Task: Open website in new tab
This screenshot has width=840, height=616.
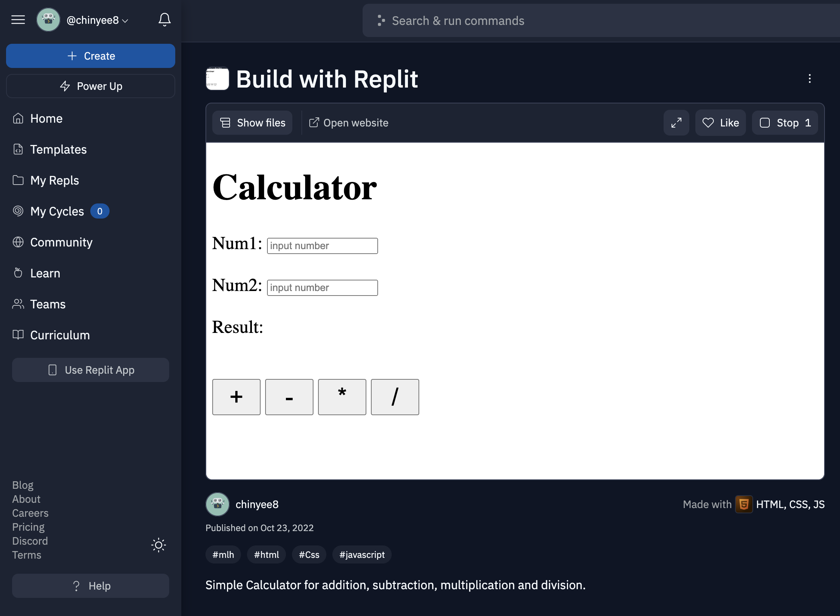Action: point(348,123)
